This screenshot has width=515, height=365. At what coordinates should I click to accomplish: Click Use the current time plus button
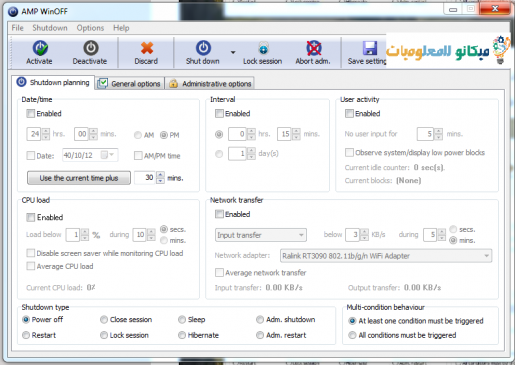click(x=79, y=178)
